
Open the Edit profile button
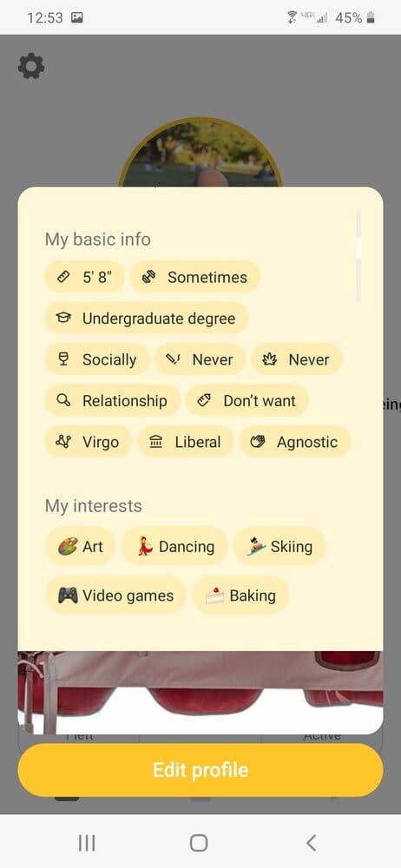[x=200, y=770]
